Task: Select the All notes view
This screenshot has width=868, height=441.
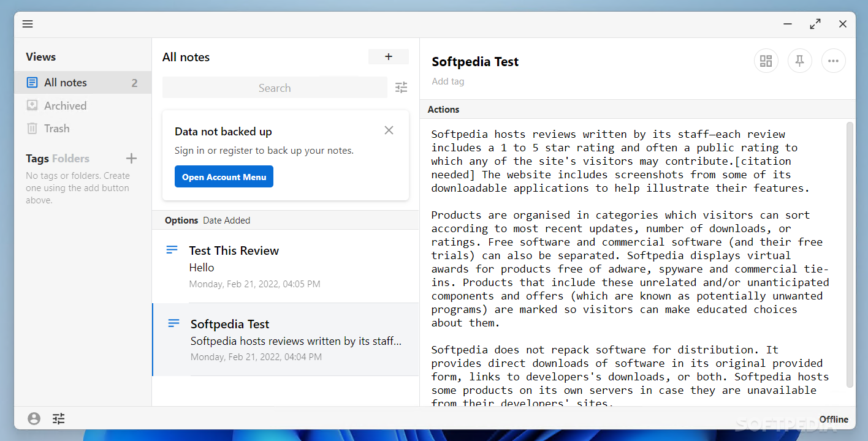Action: pyautogui.click(x=83, y=83)
